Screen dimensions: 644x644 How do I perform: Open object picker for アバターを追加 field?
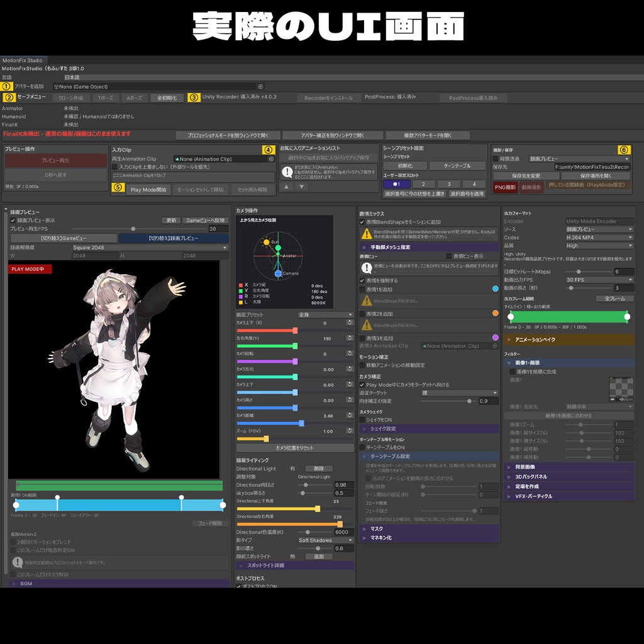pyautogui.click(x=260, y=86)
